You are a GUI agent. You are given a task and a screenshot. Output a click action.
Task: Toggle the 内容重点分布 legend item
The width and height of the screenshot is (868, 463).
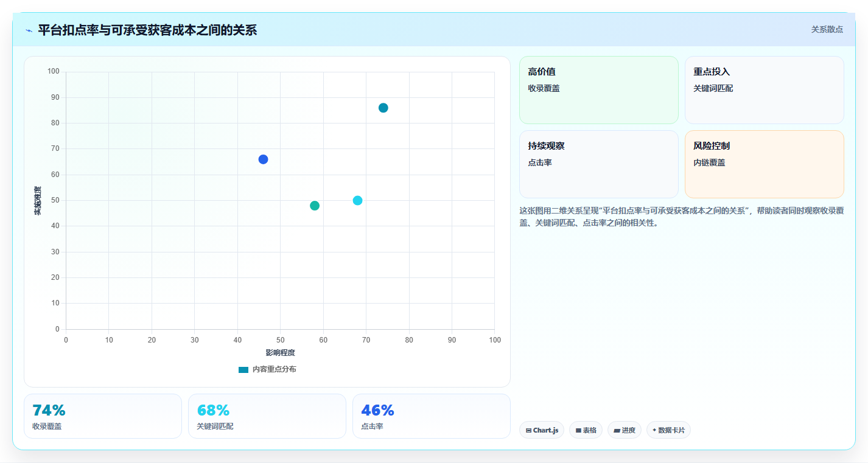(267, 369)
